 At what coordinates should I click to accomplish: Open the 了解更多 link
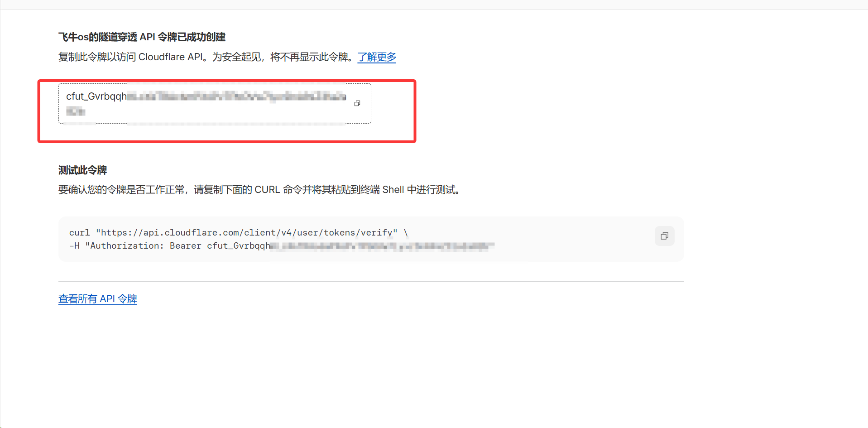tap(377, 57)
